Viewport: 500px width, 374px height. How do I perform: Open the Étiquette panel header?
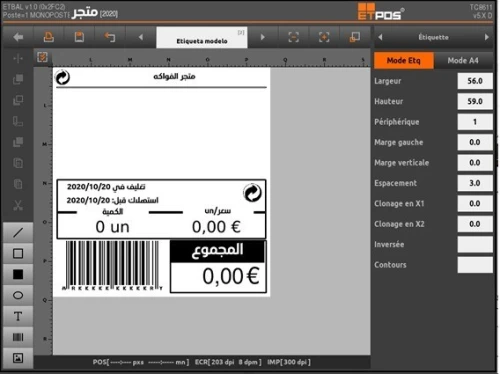coord(433,37)
